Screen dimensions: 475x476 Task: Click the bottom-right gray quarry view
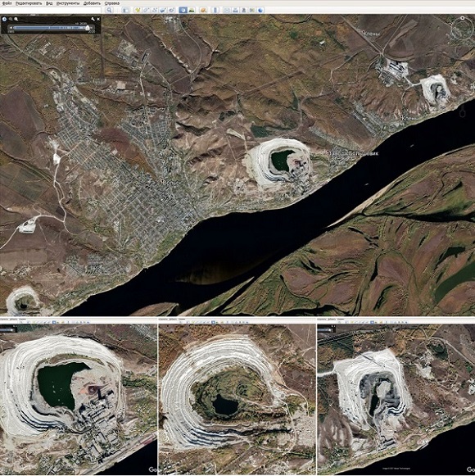click(x=396, y=399)
